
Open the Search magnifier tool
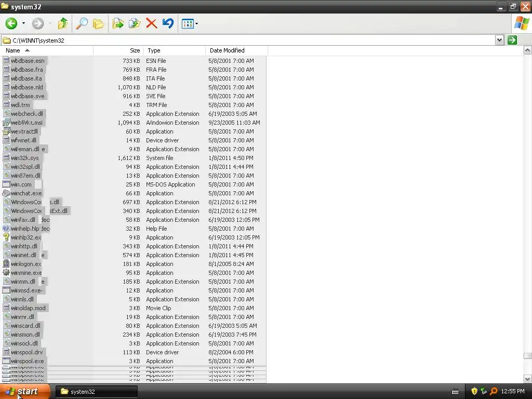82,23
